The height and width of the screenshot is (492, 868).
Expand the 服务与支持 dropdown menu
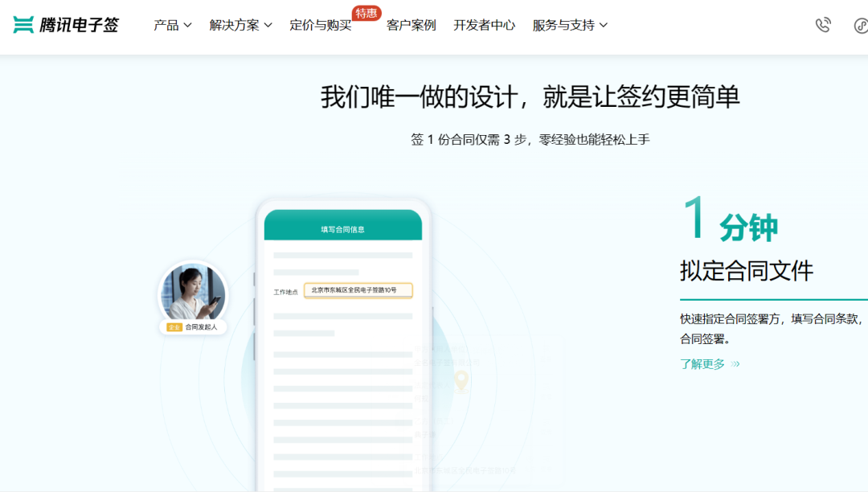click(570, 26)
